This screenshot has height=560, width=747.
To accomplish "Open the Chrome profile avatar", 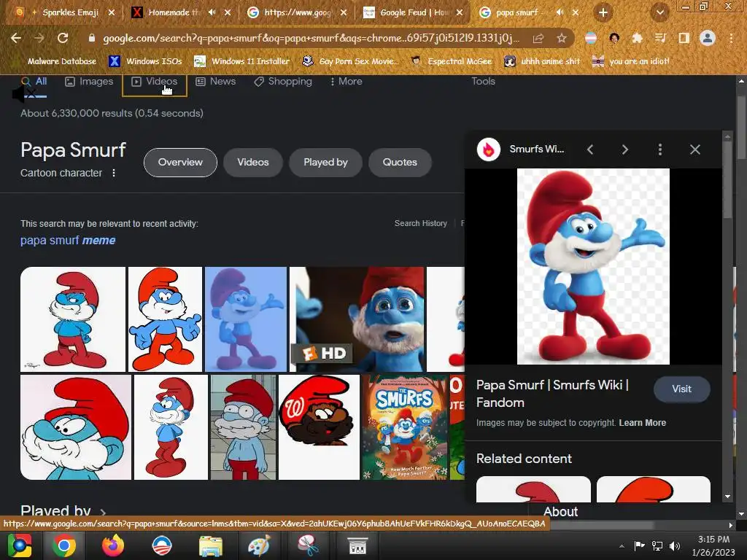I will pos(708,38).
